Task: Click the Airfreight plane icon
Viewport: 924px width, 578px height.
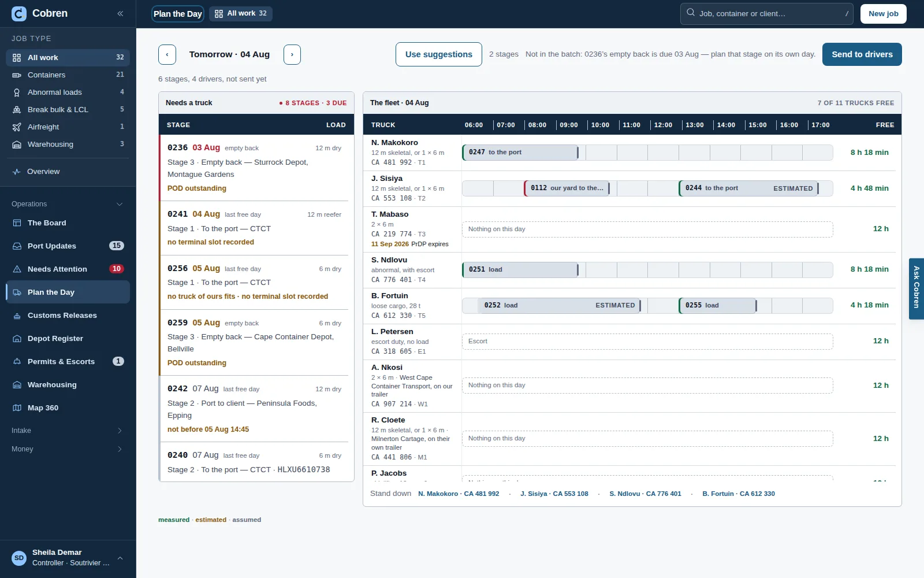Action: [17, 127]
